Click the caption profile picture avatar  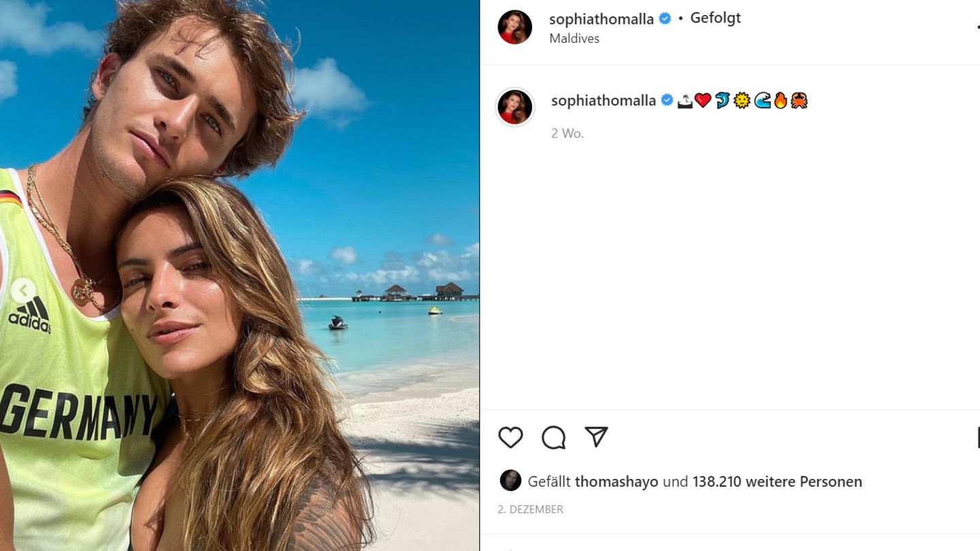click(514, 107)
